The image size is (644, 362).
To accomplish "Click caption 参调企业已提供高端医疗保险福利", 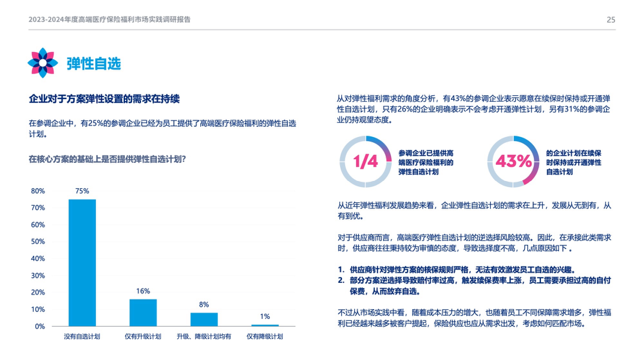I will pyautogui.click(x=426, y=162).
